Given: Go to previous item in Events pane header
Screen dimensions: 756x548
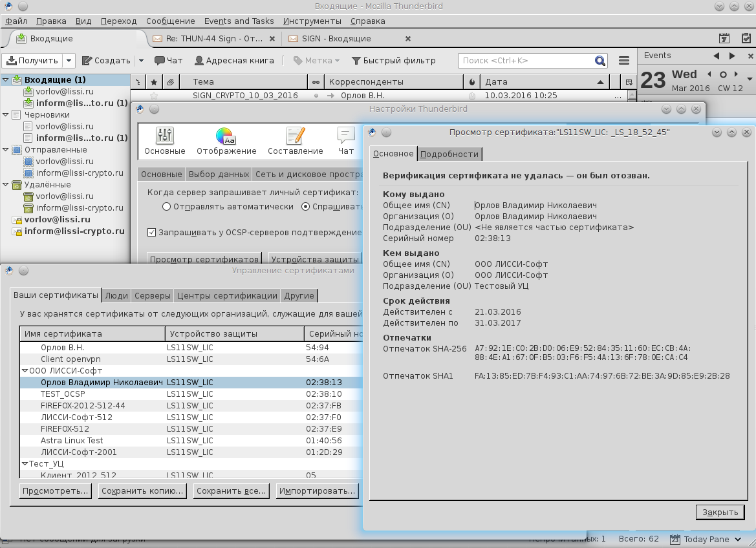Looking at the screenshot, I should click(x=716, y=56).
